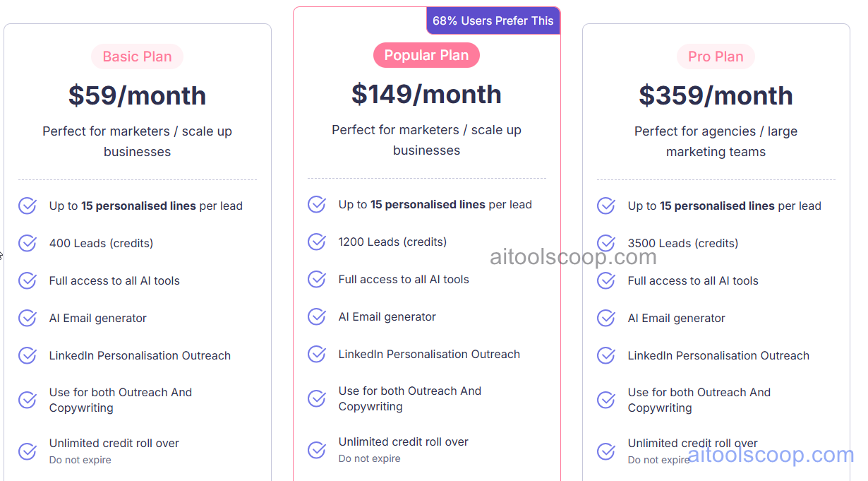Image resolution: width=868 pixels, height=481 pixels.
Task: Click checkmark for Basic Plan "Up to 15 personalised lines"
Action: 27,206
